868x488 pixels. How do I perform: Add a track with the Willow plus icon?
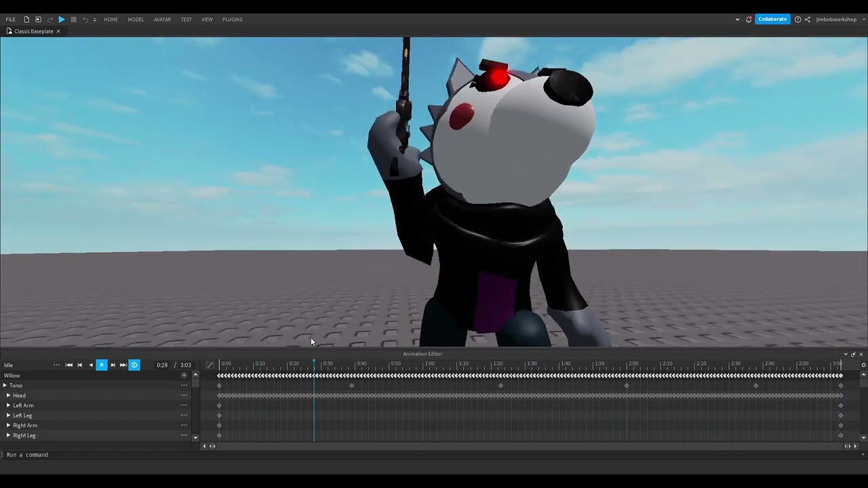coord(184,375)
